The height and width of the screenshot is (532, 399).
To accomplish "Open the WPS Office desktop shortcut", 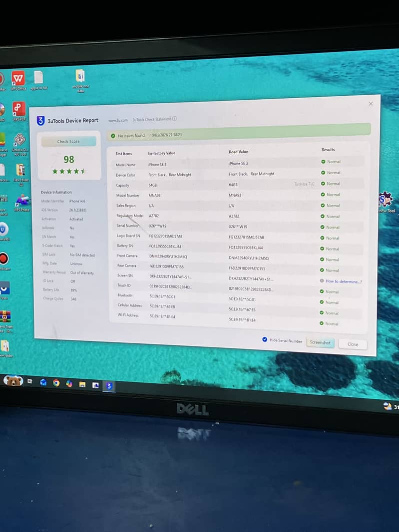I will pyautogui.click(x=18, y=80).
